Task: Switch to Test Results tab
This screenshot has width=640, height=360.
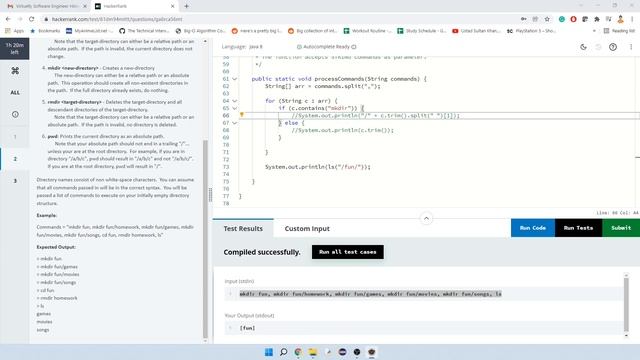Action: (243, 229)
